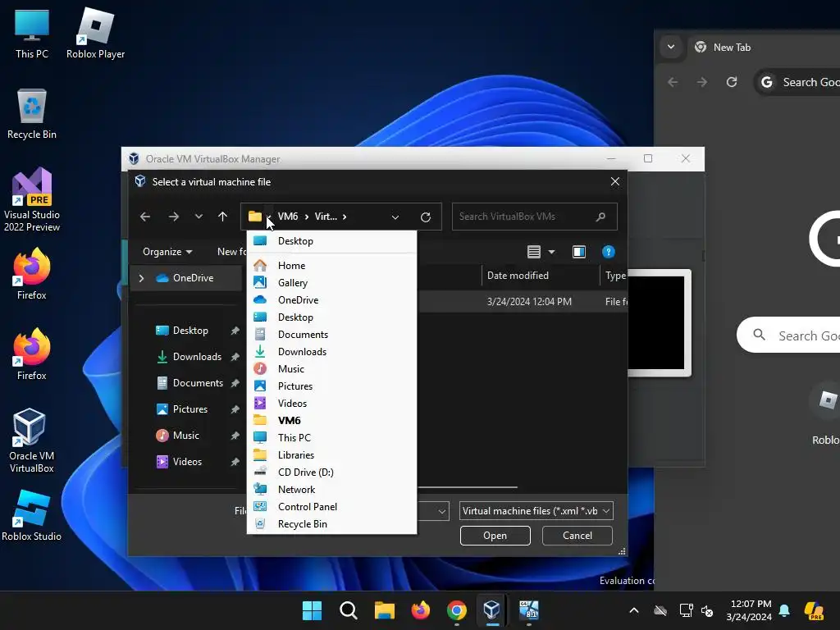The height and width of the screenshot is (630, 840).
Task: Open Control Panel from the dropdown list
Action: (x=331, y=506)
